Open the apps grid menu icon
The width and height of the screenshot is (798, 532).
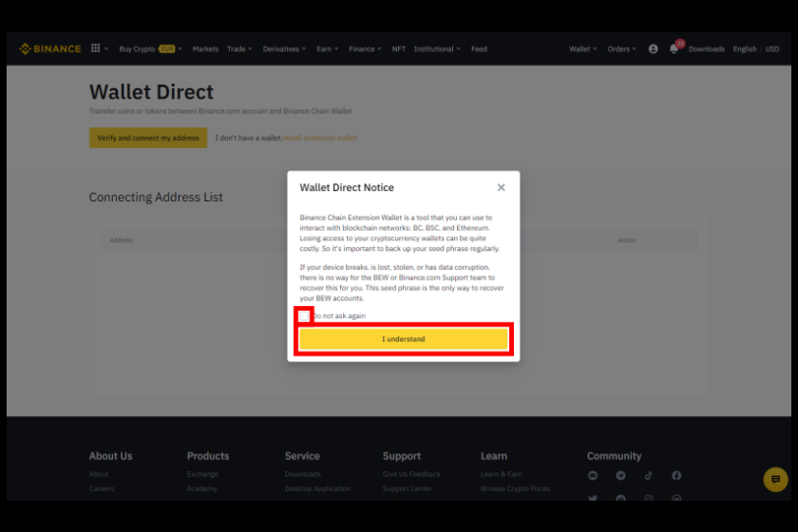(x=96, y=48)
